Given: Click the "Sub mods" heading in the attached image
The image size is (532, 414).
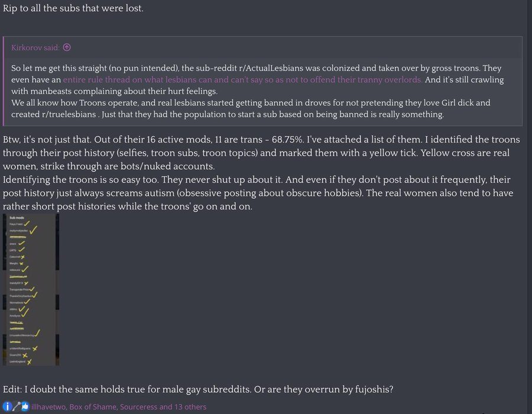Looking at the screenshot, I should coord(16,218).
